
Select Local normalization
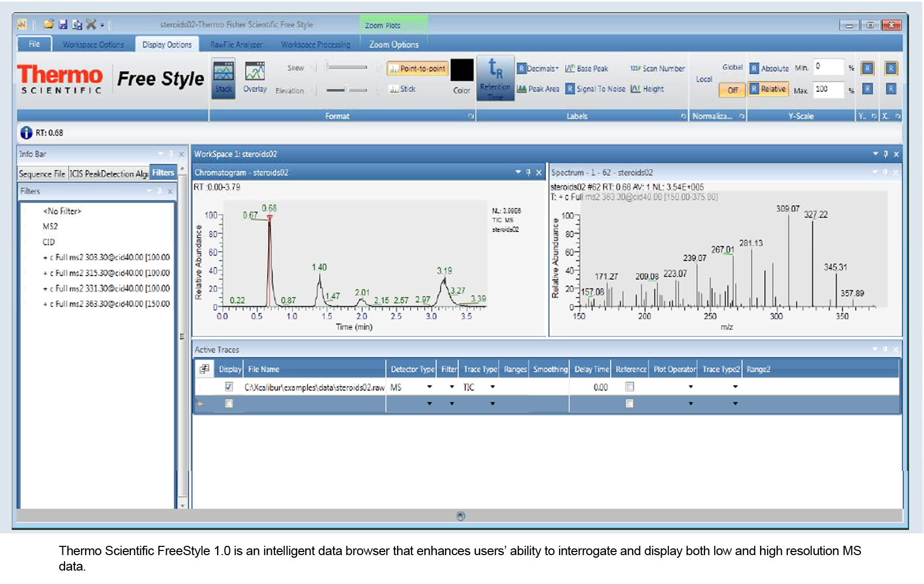704,79
